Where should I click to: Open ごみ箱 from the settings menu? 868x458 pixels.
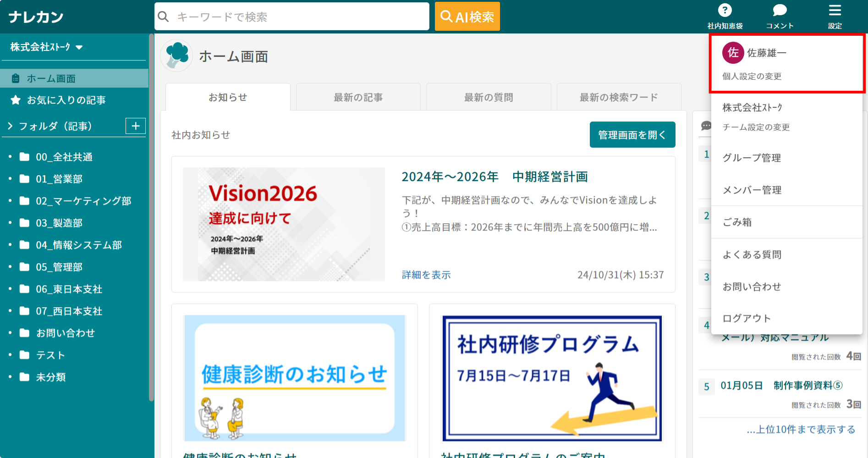[x=737, y=222]
